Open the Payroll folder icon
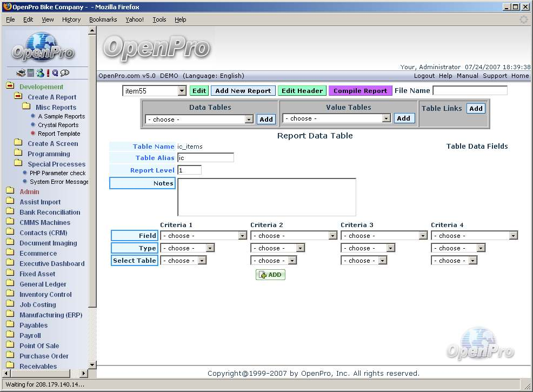This screenshot has width=533, height=392. click(10, 335)
